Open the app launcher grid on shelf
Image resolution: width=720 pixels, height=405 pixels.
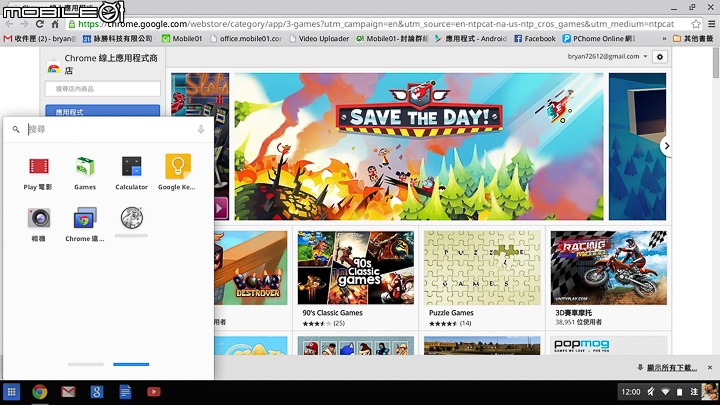11,392
